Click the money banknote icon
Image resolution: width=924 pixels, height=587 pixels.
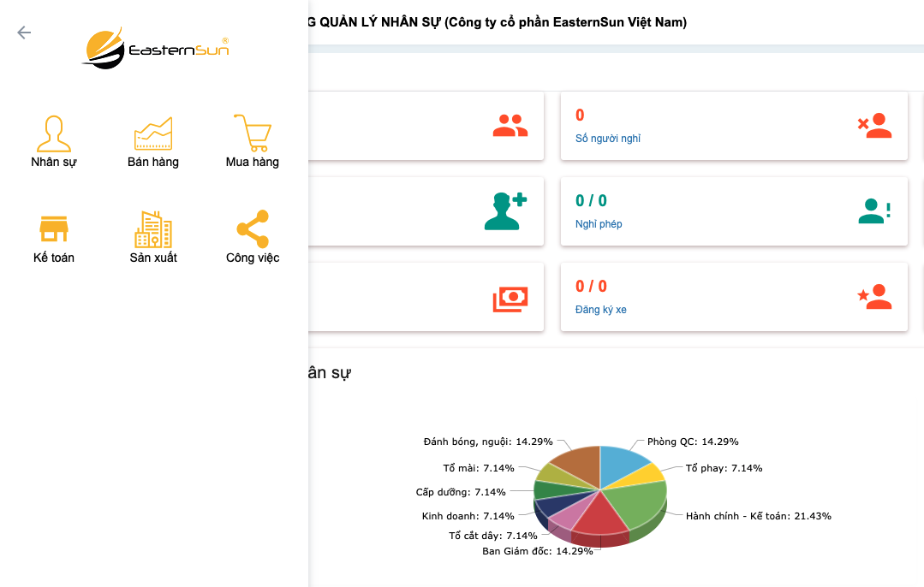pyautogui.click(x=510, y=298)
